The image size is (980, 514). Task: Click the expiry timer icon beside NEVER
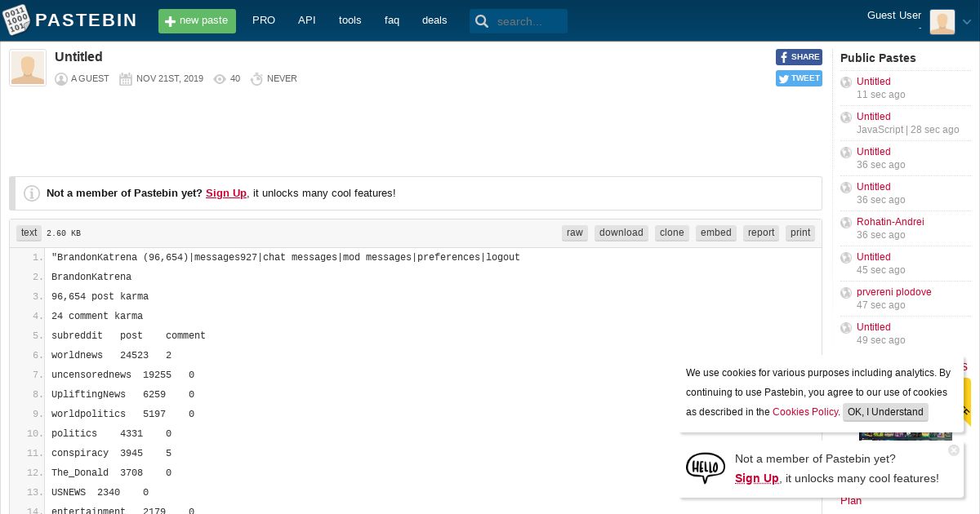(x=256, y=79)
